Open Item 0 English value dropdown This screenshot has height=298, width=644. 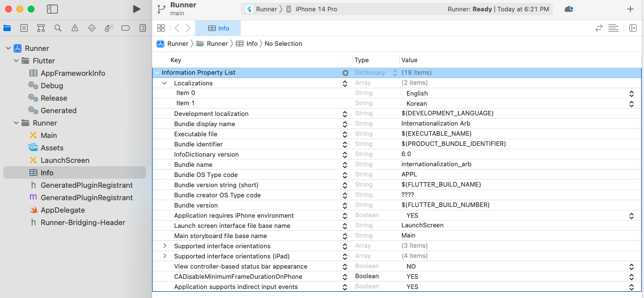click(632, 93)
